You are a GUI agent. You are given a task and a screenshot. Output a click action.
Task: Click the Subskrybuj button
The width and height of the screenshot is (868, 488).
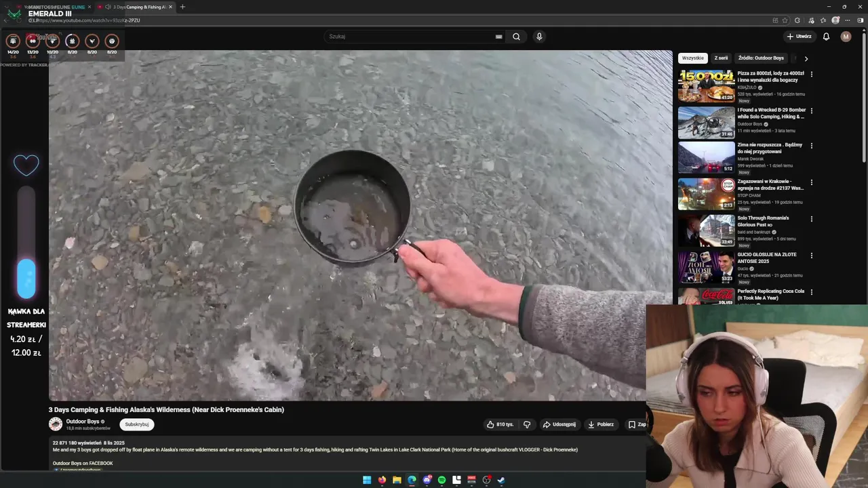point(137,424)
